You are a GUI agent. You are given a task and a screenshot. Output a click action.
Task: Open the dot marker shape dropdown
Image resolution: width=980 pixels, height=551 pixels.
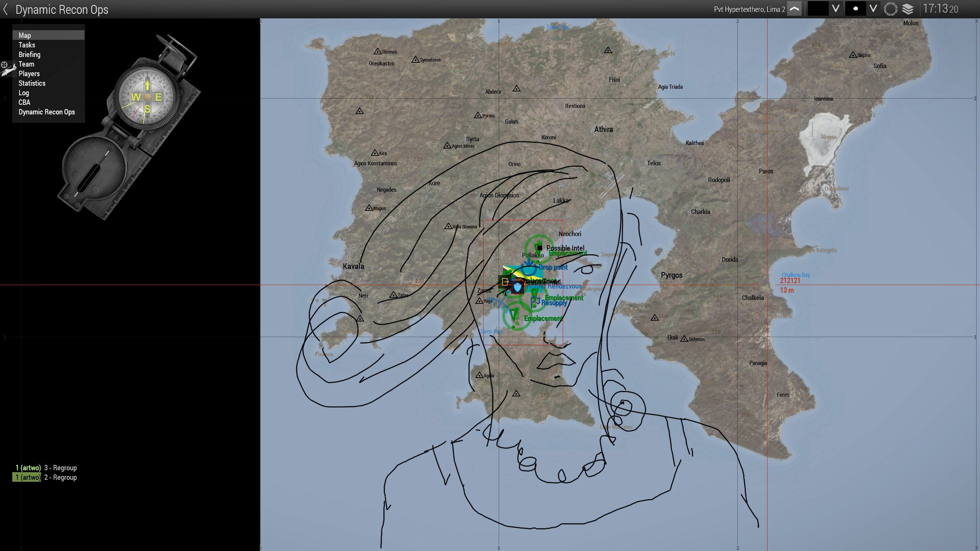pos(873,9)
